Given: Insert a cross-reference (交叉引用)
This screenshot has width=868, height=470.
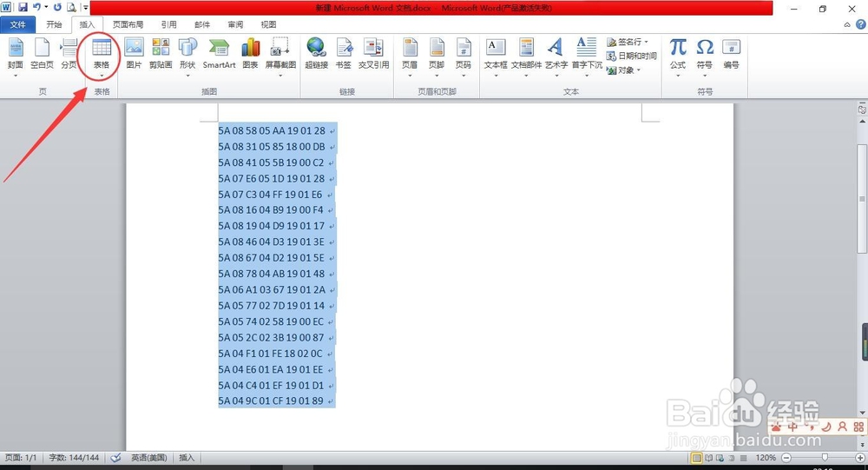Looking at the screenshot, I should coord(373,54).
